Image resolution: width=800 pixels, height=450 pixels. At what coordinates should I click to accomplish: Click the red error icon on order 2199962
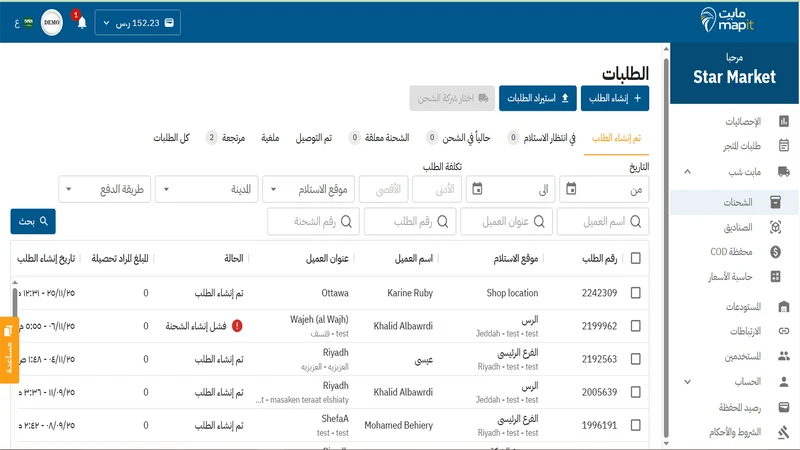(x=237, y=326)
